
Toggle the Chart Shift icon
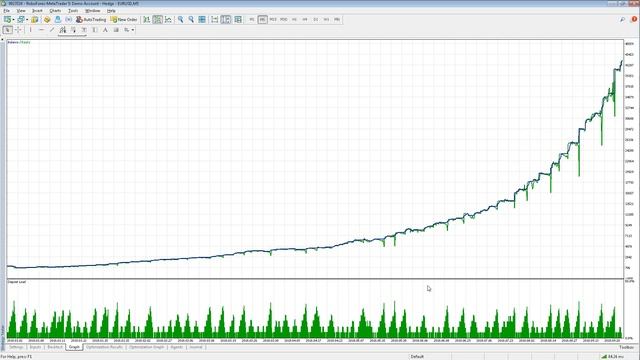coord(225,19)
